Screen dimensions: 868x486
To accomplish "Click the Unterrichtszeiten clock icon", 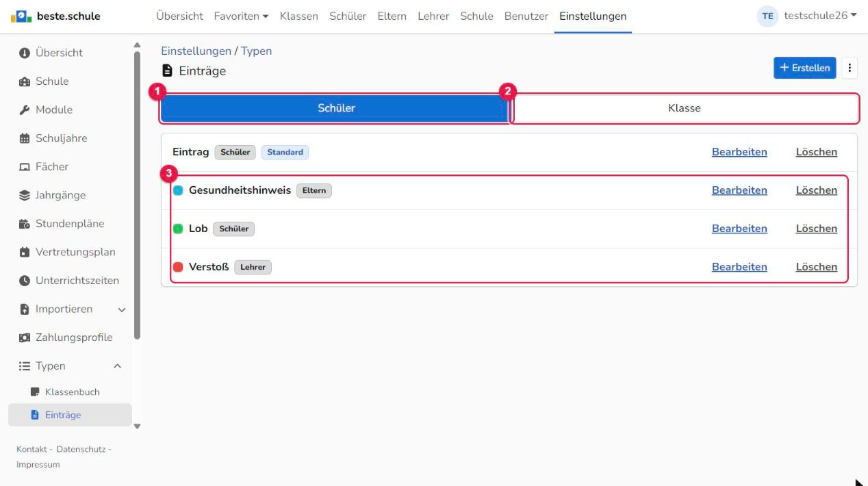I will [23, 281].
